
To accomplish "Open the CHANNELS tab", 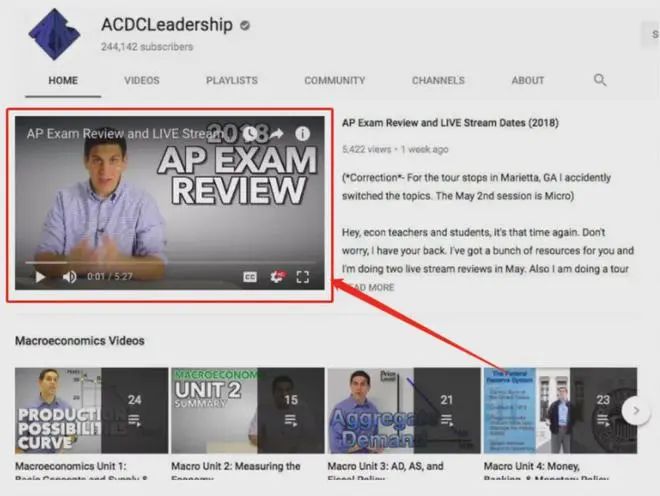I will point(438,80).
